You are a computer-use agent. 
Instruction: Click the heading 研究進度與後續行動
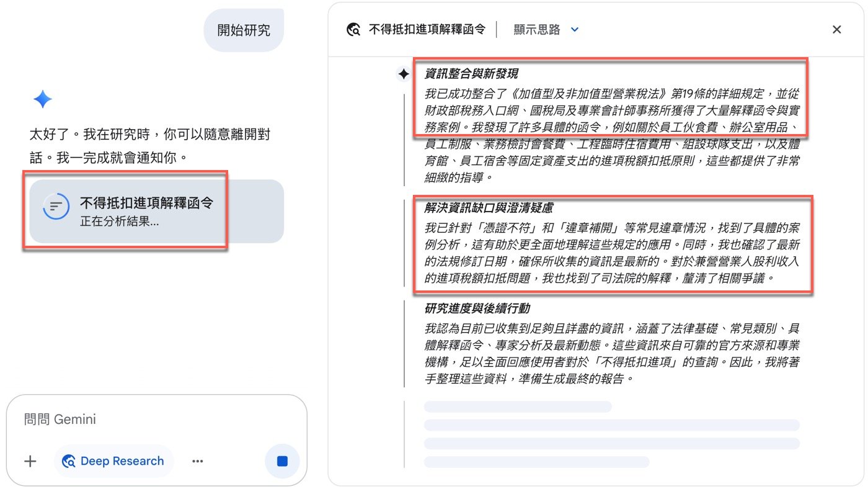(477, 308)
